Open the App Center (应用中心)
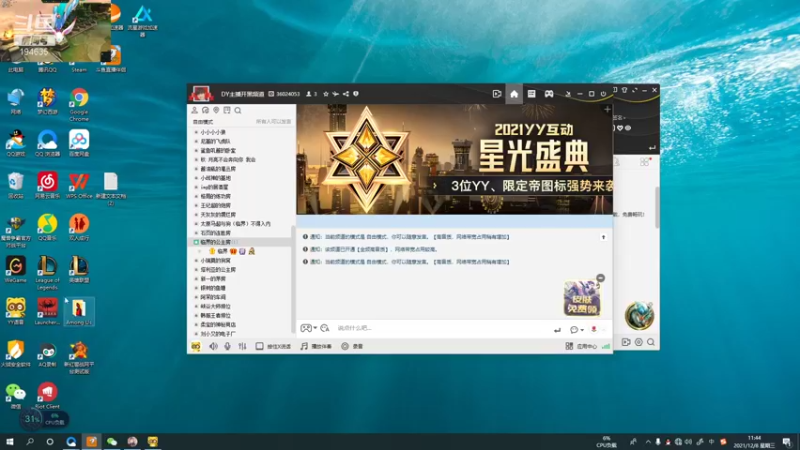Image resolution: width=800 pixels, height=450 pixels. [x=581, y=346]
